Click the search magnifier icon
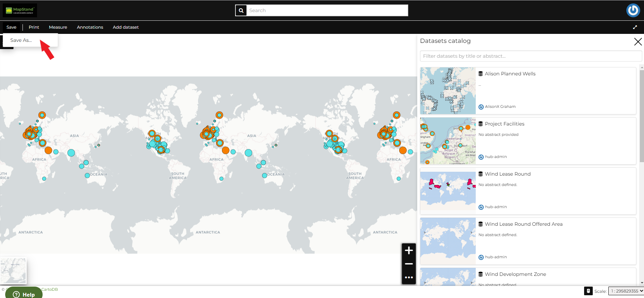 point(241,10)
